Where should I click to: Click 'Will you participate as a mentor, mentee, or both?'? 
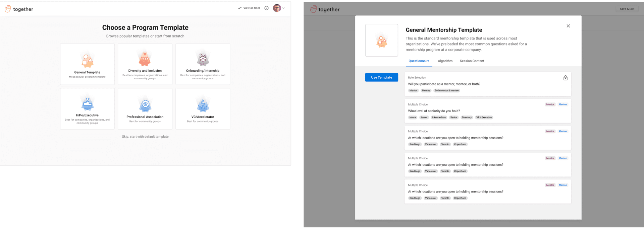pos(444,84)
